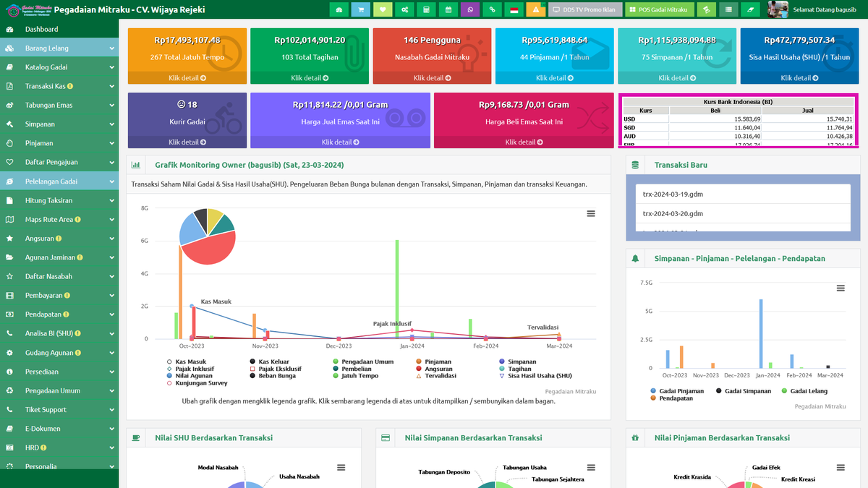Expand E-Dokumen sidebar chevron
Screen dimensions: 868x488
pos(112,429)
